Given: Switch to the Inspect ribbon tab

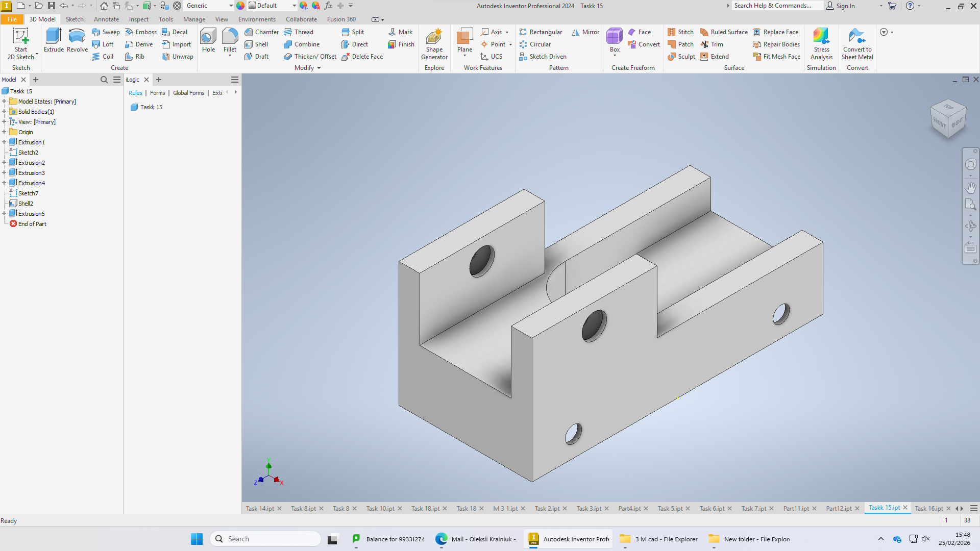Looking at the screenshot, I should coord(139,19).
